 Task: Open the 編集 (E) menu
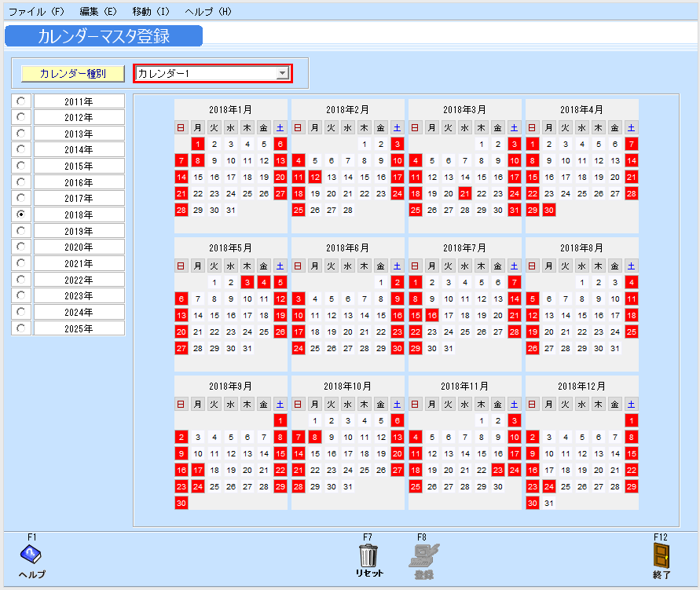coord(98,12)
